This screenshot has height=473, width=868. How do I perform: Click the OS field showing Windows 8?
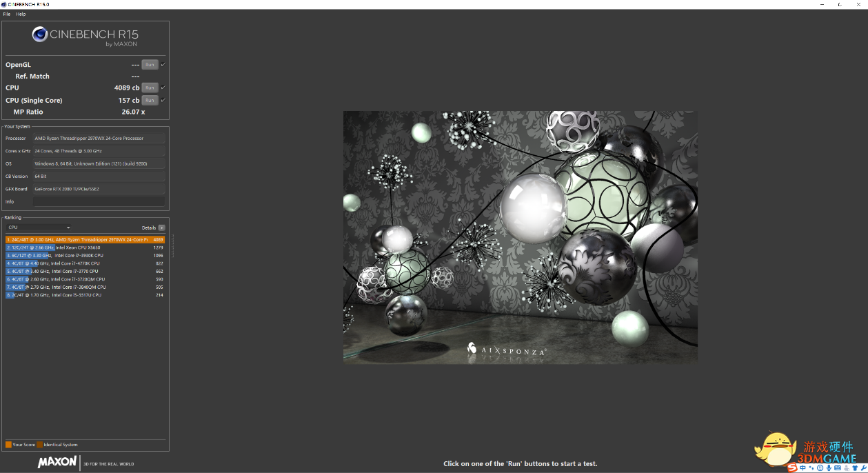pos(99,163)
